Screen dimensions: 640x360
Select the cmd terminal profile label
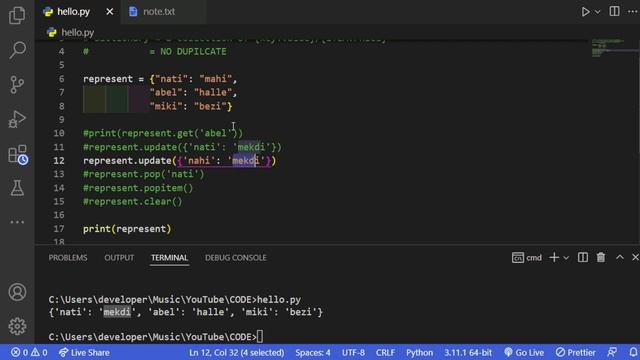point(527,258)
